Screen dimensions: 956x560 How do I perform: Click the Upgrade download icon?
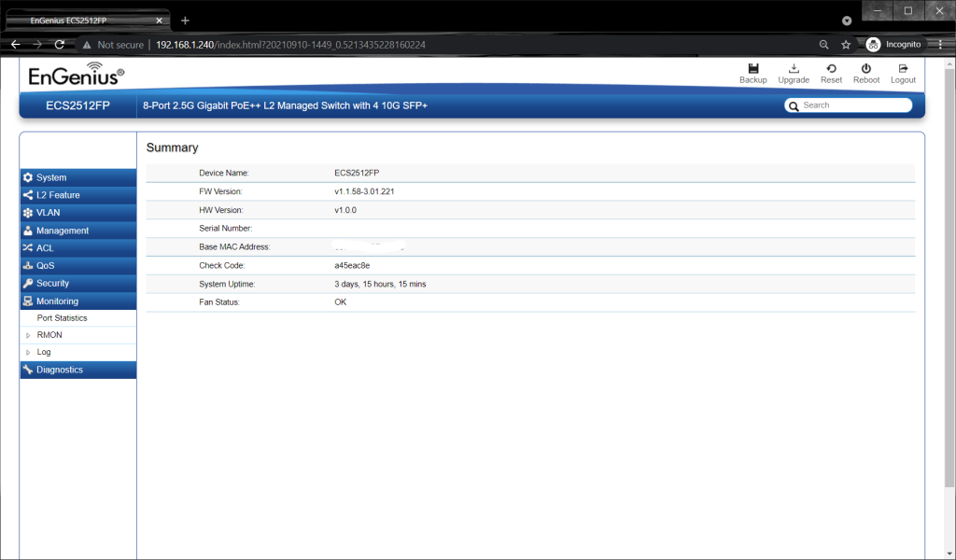pos(794,68)
